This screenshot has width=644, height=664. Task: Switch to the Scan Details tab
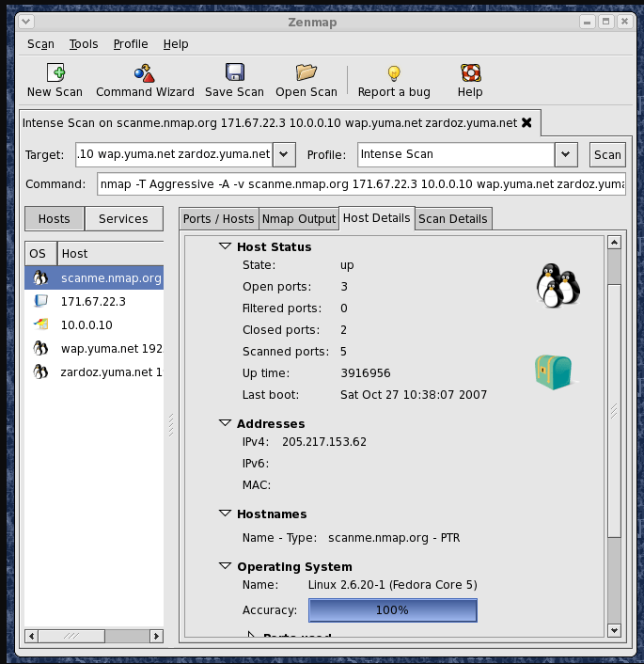click(x=453, y=218)
